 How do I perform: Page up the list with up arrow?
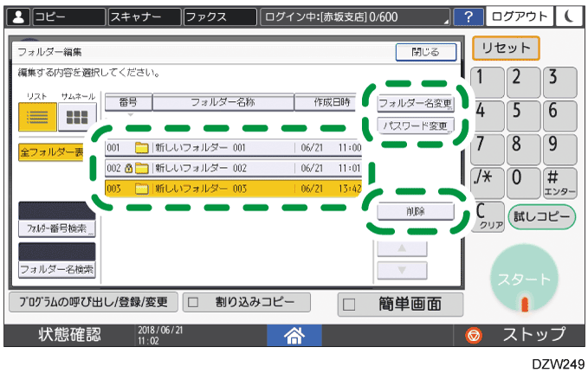[x=402, y=248]
